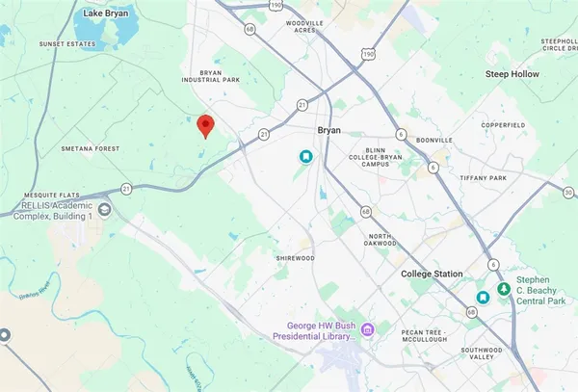Select the Lake Bryan label

pos(106,13)
